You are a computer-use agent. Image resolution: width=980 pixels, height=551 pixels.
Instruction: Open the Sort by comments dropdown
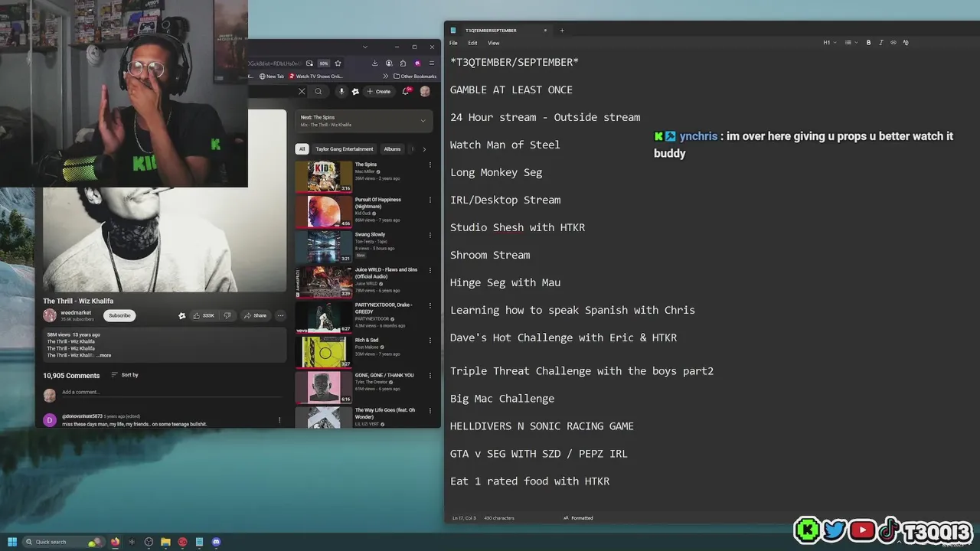click(125, 375)
